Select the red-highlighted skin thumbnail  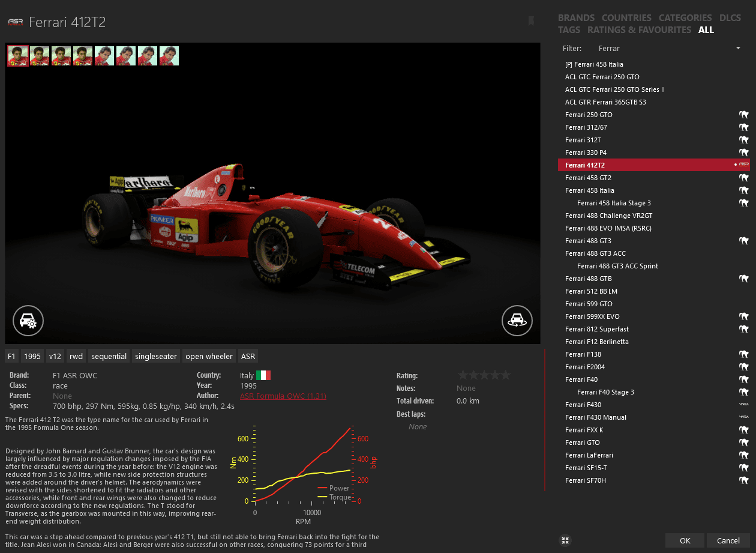click(18, 56)
